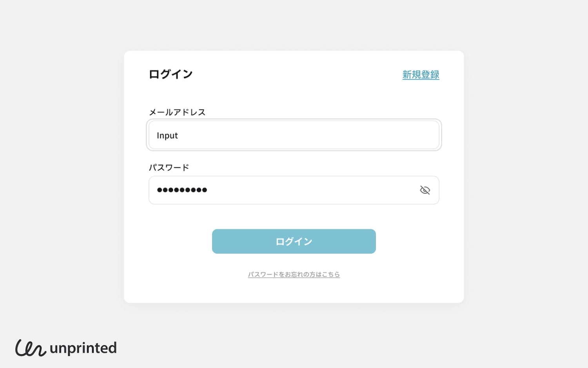588x368 pixels.
Task: Select the forgot password link
Action: tap(294, 275)
